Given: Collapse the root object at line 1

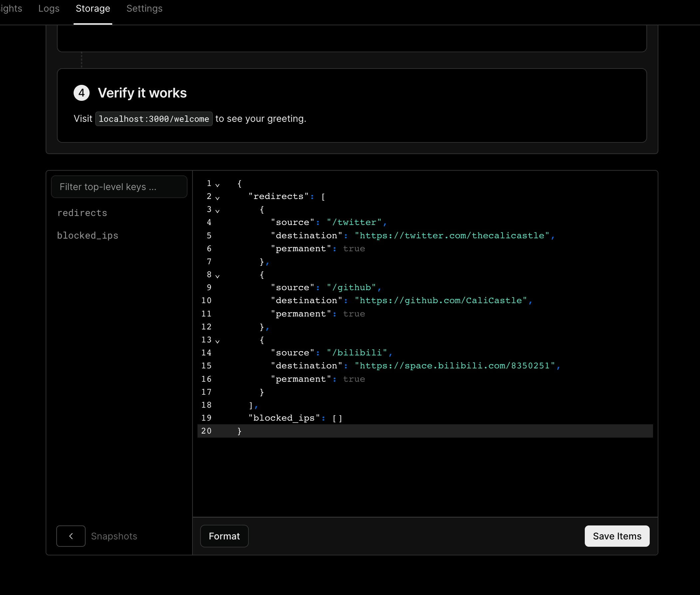Looking at the screenshot, I should 217,185.
